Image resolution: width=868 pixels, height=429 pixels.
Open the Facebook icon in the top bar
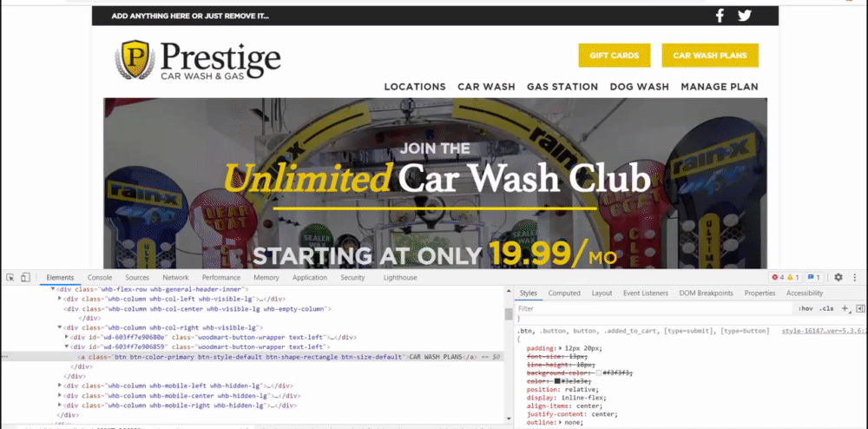point(720,16)
